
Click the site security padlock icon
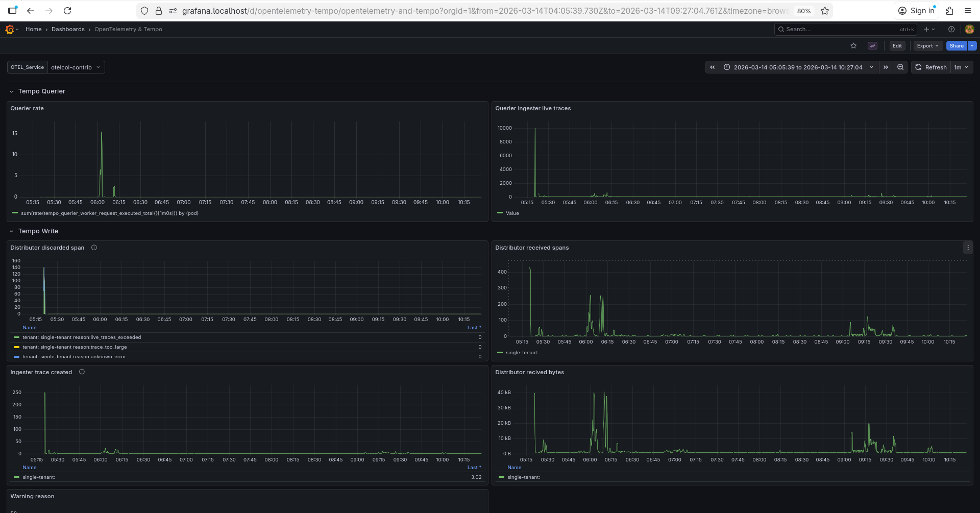point(159,11)
